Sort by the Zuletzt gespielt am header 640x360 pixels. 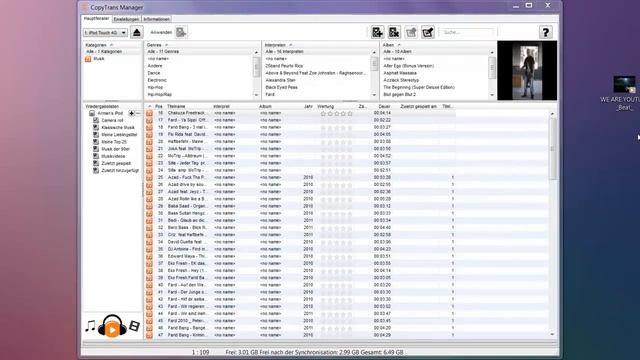point(419,107)
